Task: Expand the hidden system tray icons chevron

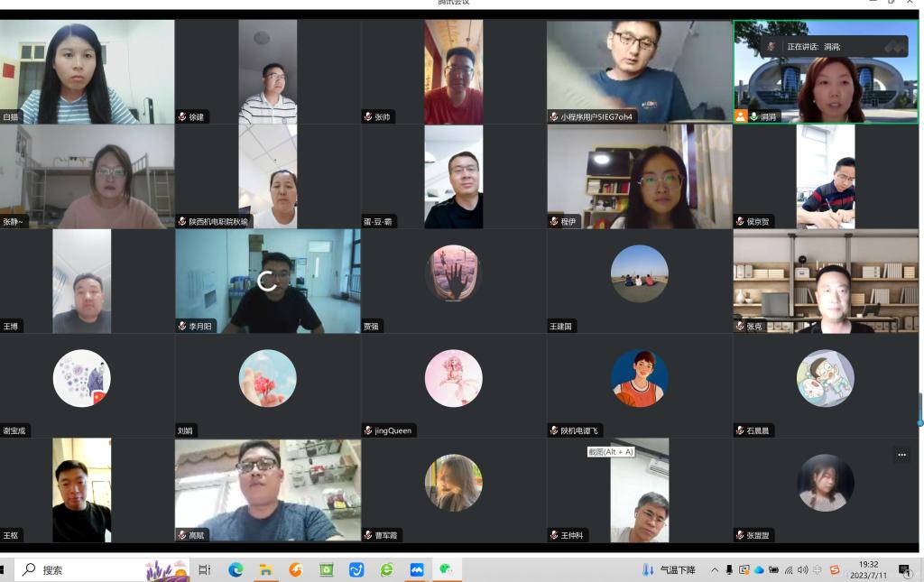Action: (x=715, y=570)
